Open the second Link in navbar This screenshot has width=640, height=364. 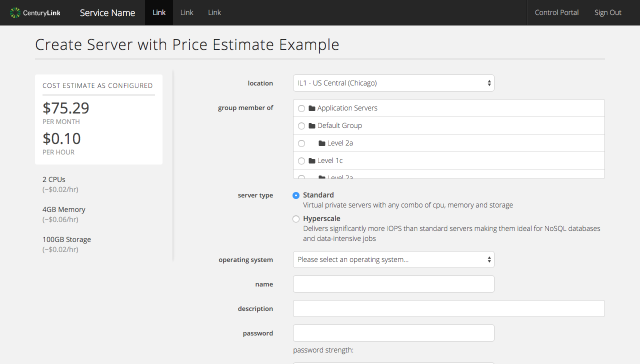[186, 12]
